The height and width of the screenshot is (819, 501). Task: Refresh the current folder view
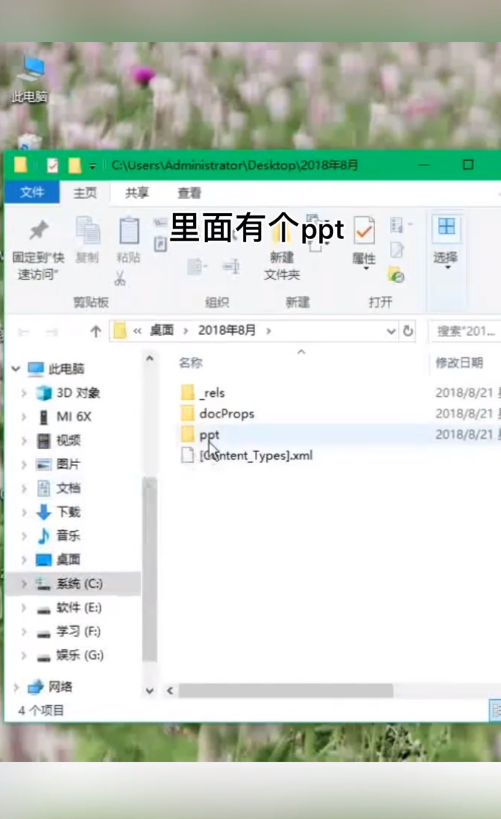(408, 331)
